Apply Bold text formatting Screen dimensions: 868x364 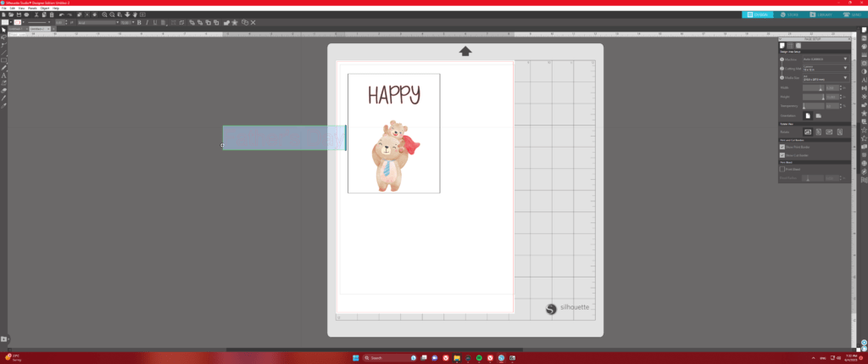138,23
